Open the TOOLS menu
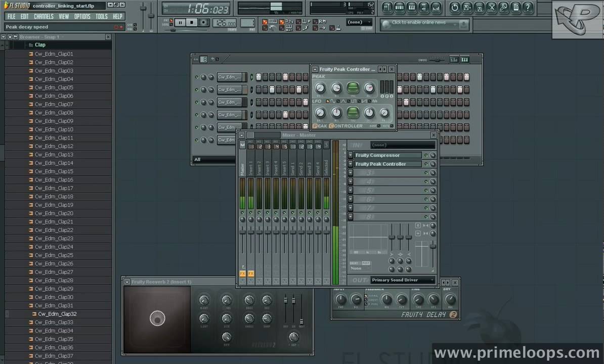Image resolution: width=604 pixels, height=364 pixels. (x=101, y=17)
